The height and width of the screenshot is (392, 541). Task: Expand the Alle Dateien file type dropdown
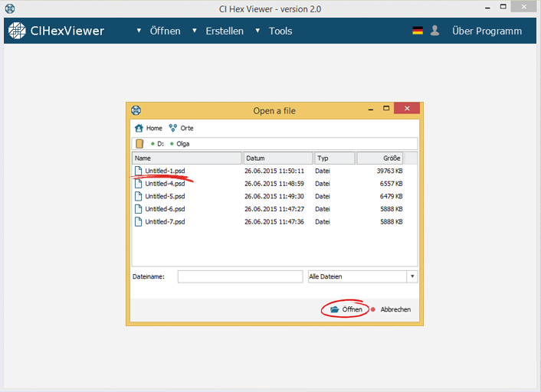pyautogui.click(x=412, y=276)
